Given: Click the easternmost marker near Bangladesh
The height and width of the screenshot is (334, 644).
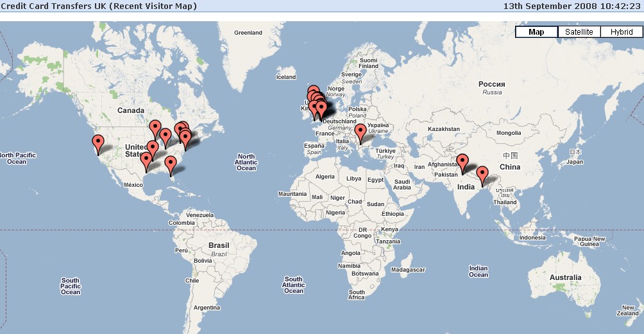Looking at the screenshot, I should point(482,173).
